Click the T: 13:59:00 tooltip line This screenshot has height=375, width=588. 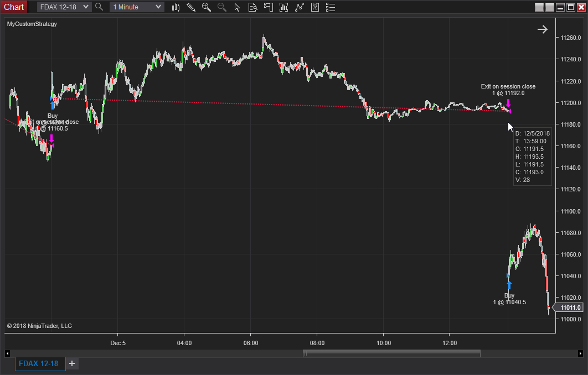click(530, 141)
